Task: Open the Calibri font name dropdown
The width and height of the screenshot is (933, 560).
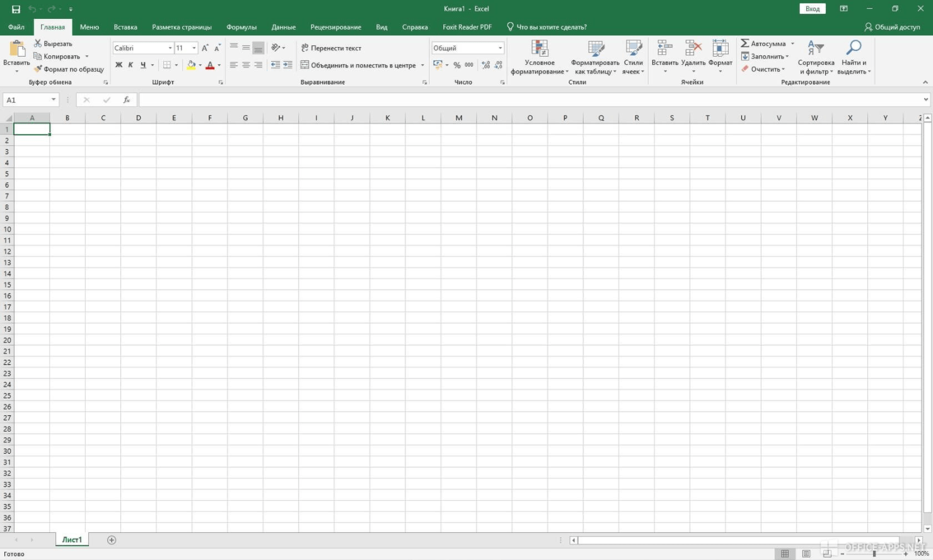Action: point(170,48)
